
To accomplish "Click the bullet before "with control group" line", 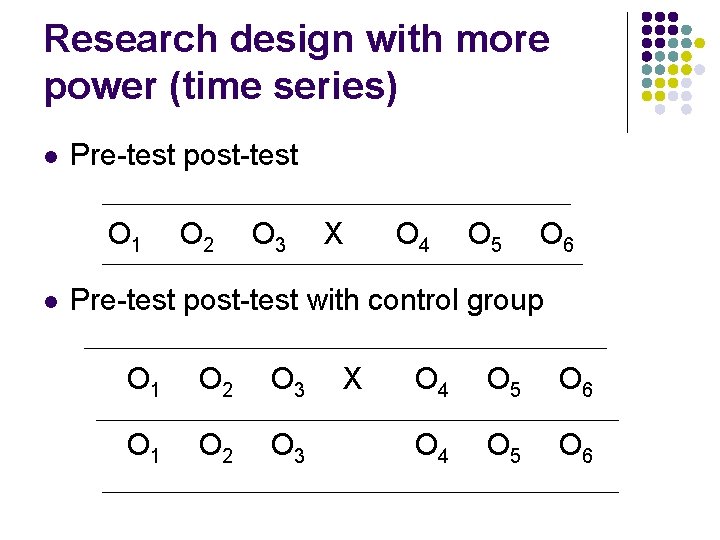I will pyautogui.click(x=52, y=300).
